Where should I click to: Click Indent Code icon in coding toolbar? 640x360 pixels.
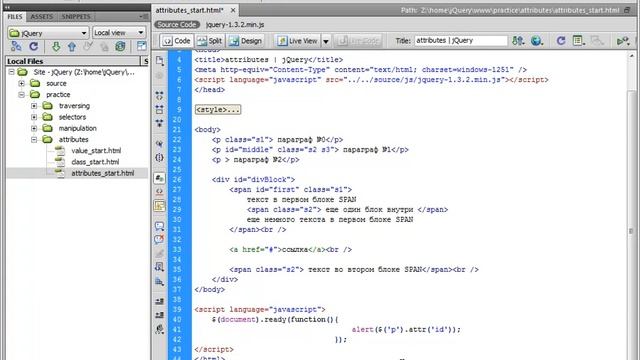(x=160, y=301)
